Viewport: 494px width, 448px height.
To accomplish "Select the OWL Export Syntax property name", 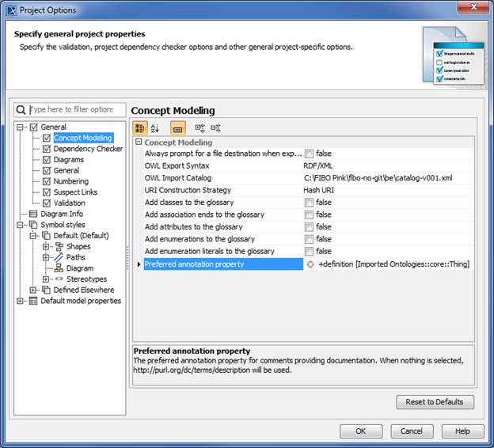I will point(177,165).
